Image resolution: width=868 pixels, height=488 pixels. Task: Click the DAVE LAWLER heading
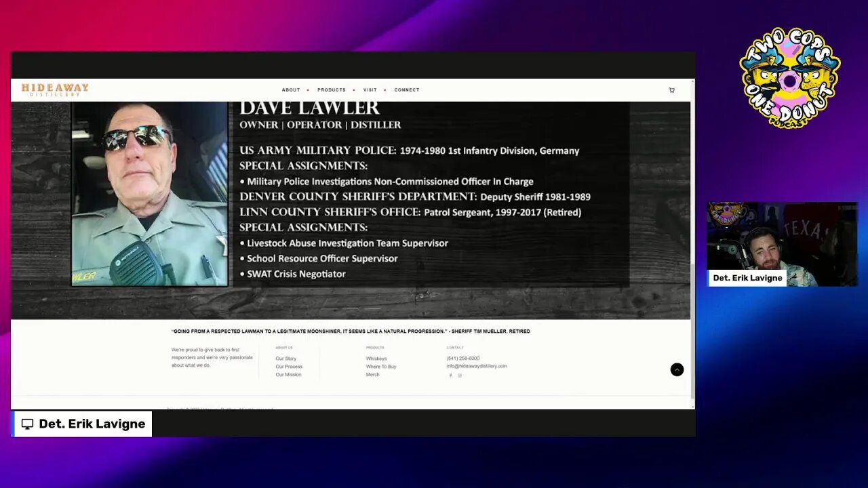pos(309,108)
